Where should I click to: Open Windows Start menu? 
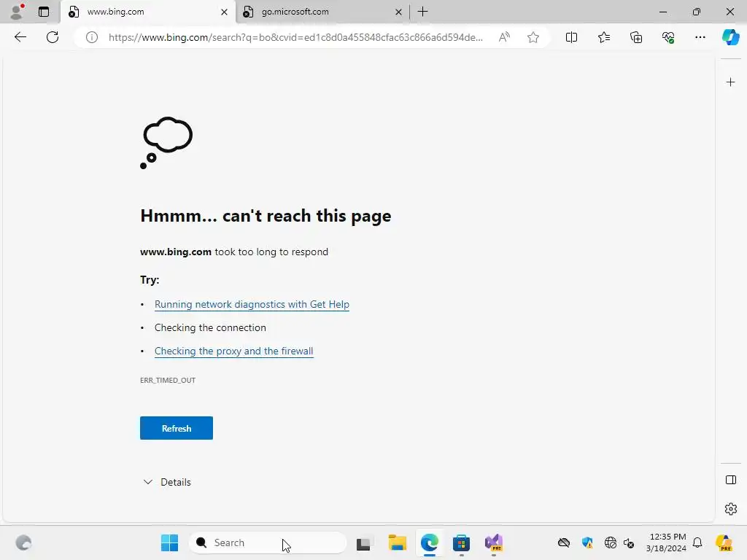(x=169, y=542)
